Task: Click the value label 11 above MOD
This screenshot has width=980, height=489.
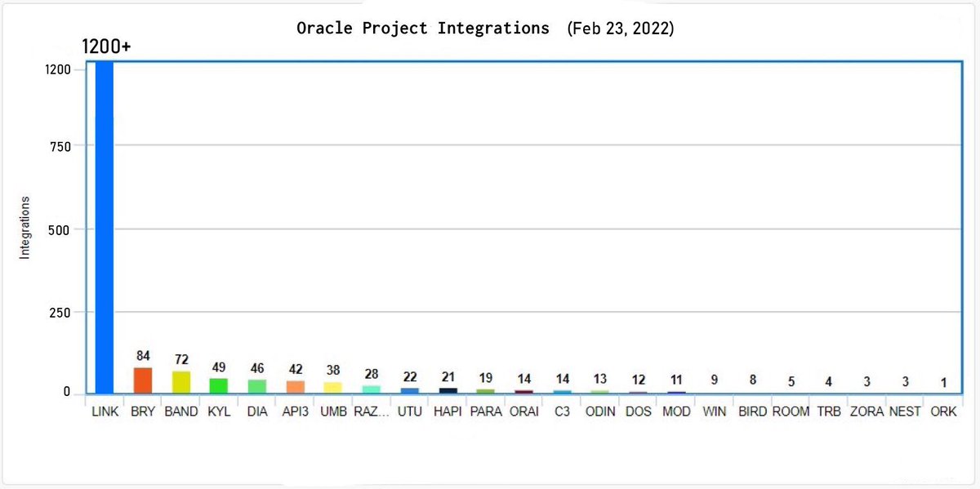Action: coord(676,380)
